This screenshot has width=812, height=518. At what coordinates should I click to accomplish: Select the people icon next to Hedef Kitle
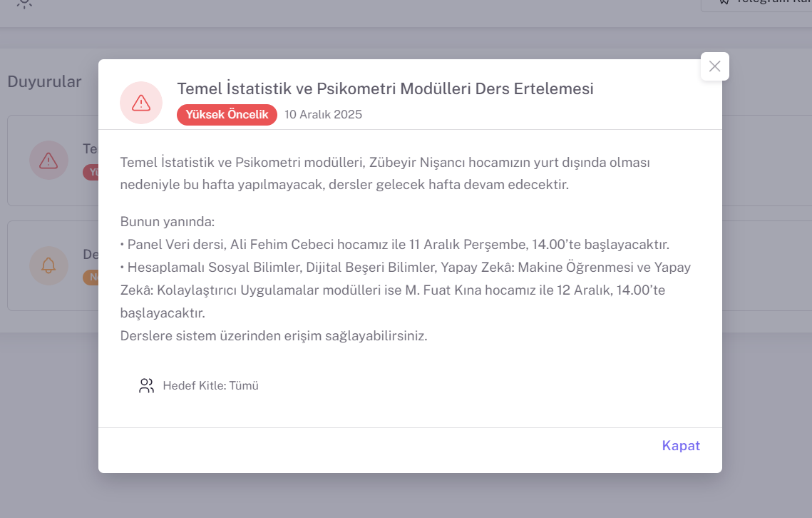[146, 385]
